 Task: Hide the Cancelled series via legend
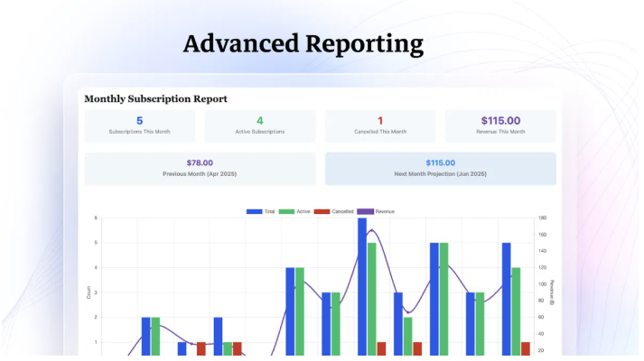point(342,211)
